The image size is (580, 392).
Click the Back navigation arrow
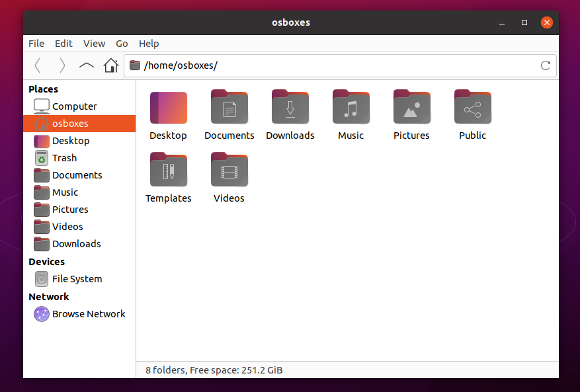(x=38, y=65)
